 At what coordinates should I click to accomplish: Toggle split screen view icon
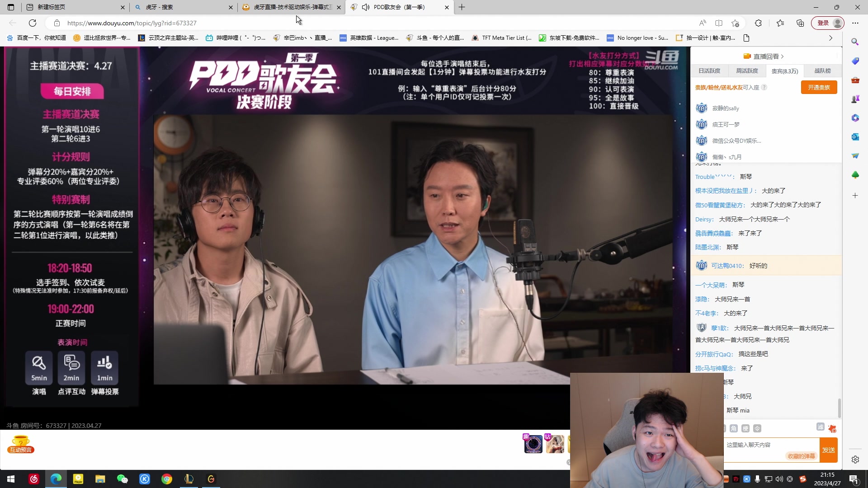(719, 23)
